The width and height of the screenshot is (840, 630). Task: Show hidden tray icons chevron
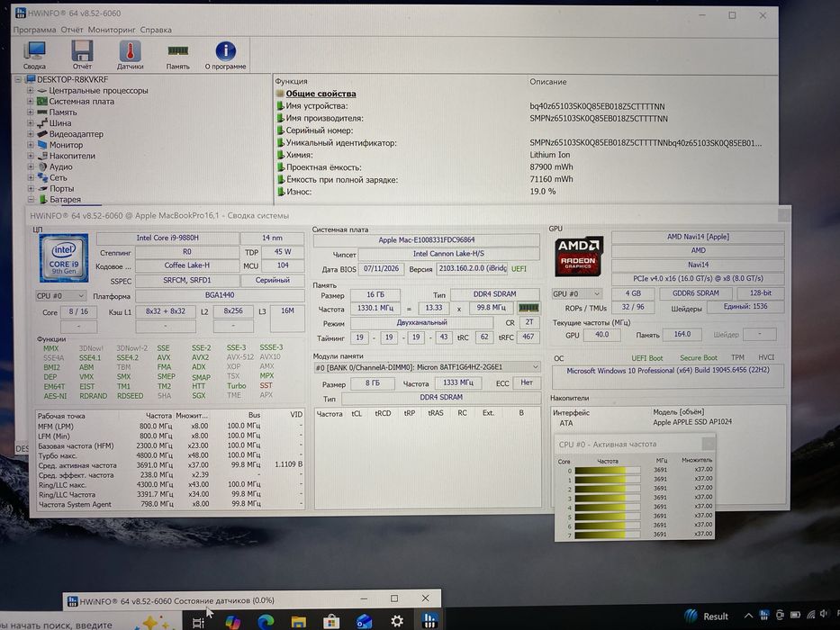(x=748, y=616)
